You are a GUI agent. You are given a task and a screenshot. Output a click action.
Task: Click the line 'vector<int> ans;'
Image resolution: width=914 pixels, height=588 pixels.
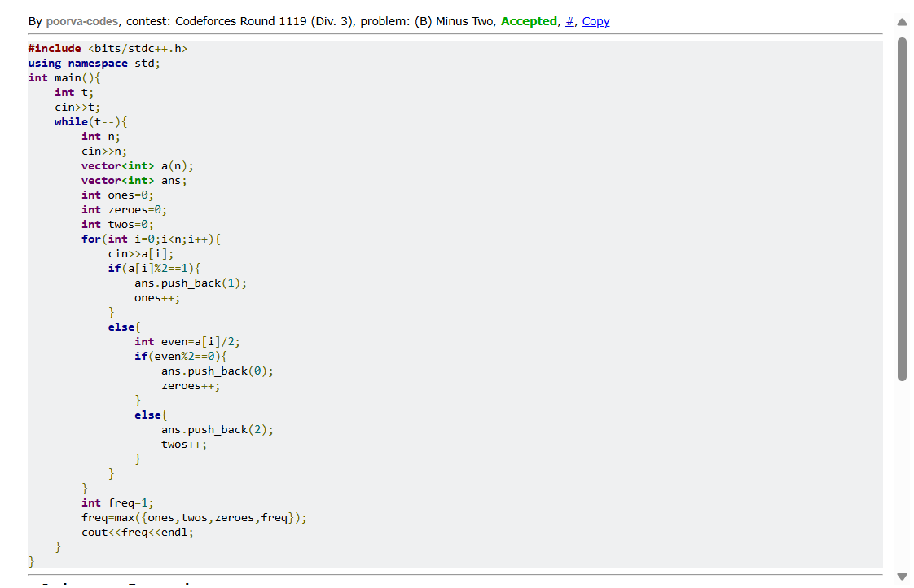(x=134, y=180)
